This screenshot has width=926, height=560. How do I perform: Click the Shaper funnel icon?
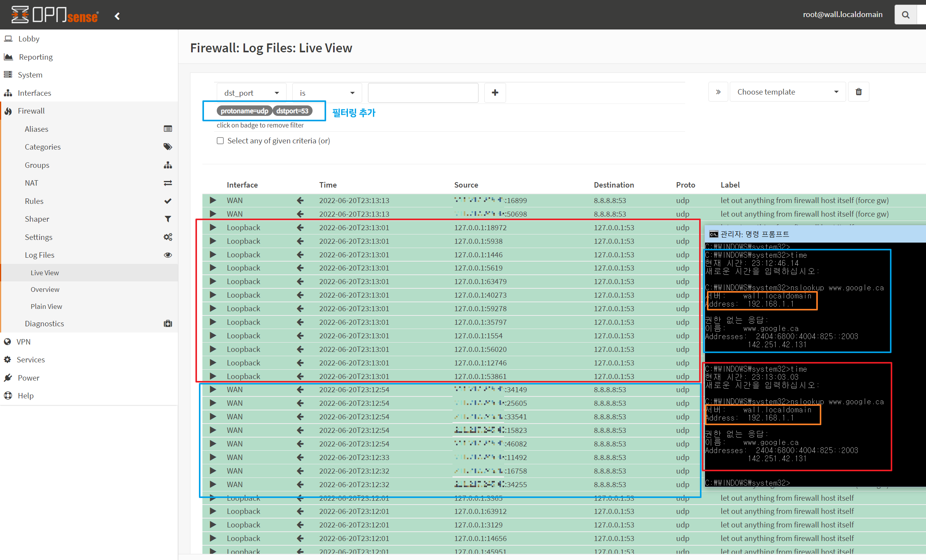(x=168, y=219)
